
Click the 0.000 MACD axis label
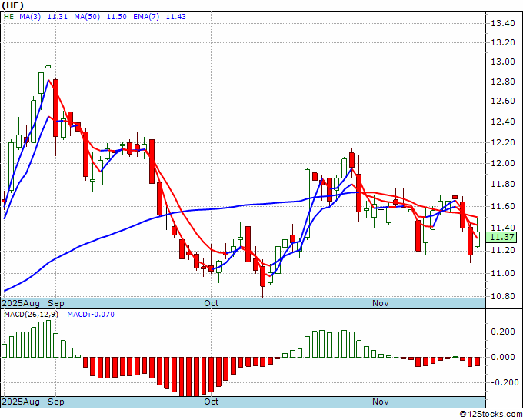[503, 357]
